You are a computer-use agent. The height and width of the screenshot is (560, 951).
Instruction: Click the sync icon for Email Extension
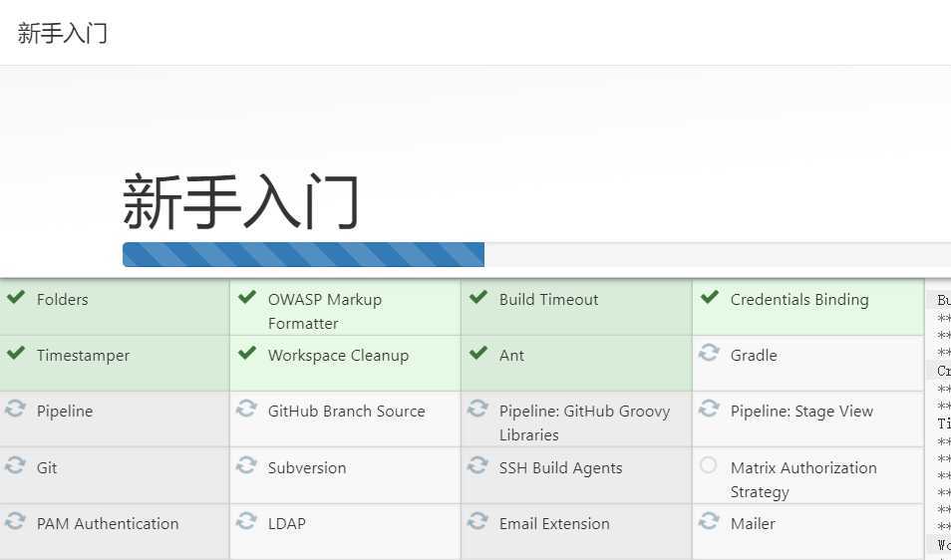(x=477, y=521)
